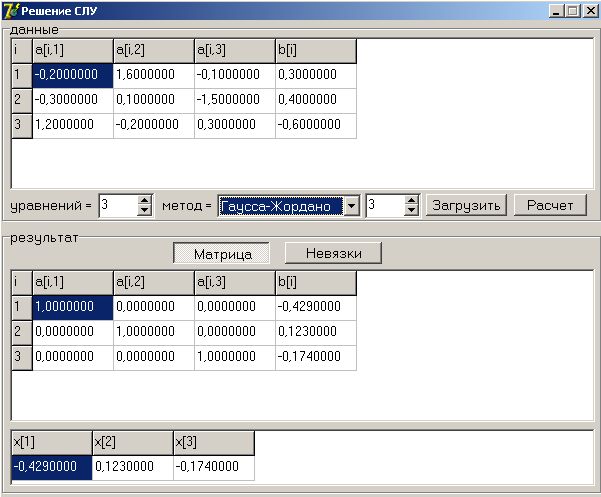Decrease the уравнений count with the down arrow
Viewport: 601px width, 497px height.
click(x=144, y=210)
